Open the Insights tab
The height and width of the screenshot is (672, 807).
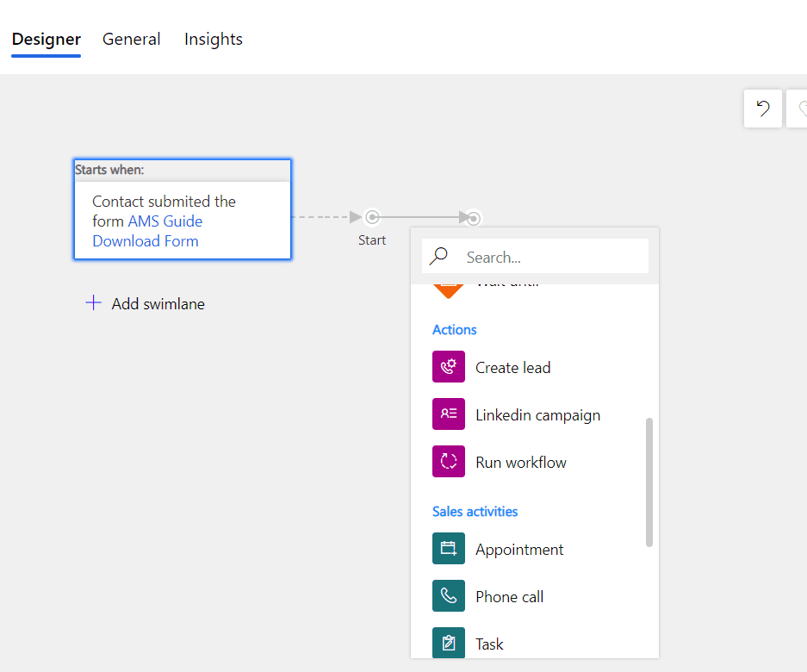point(213,39)
